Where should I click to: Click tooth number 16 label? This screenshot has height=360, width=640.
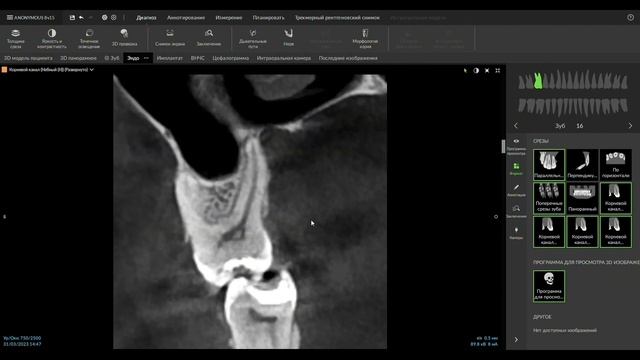coord(580,126)
